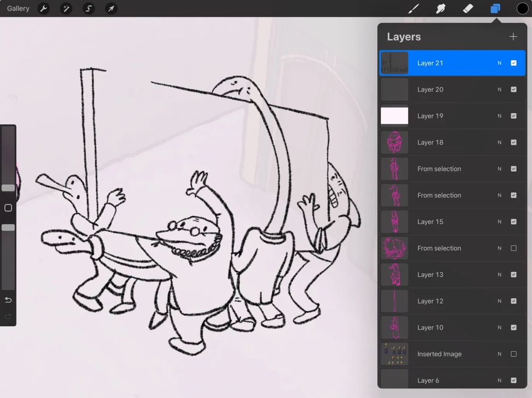This screenshot has height=398, width=532.
Task: Select the Eraser tool
Action: tap(468, 9)
